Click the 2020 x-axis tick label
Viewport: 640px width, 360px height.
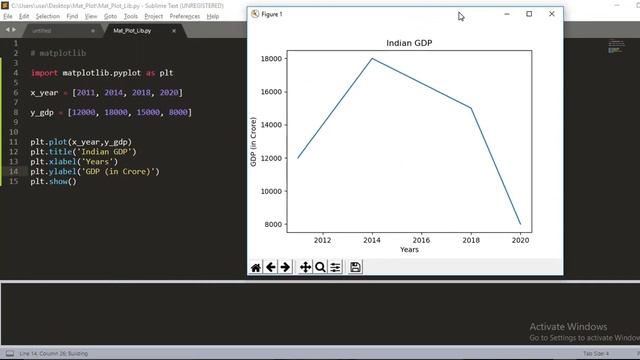pyautogui.click(x=520, y=240)
